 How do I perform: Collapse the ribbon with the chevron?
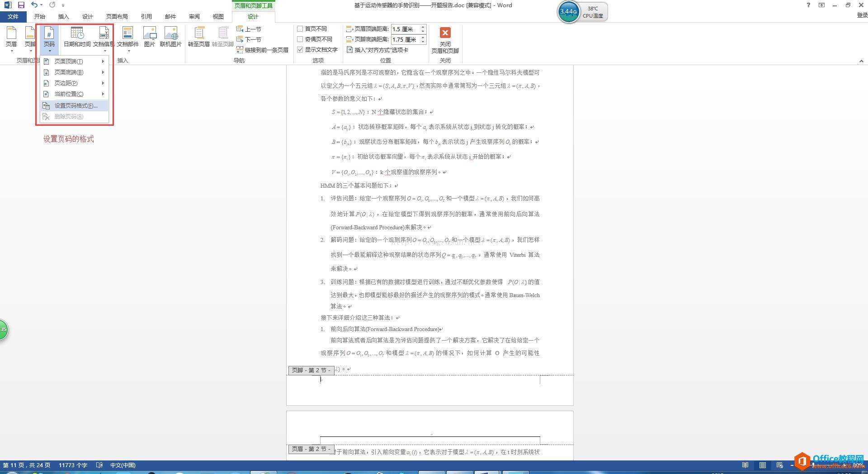click(861, 61)
